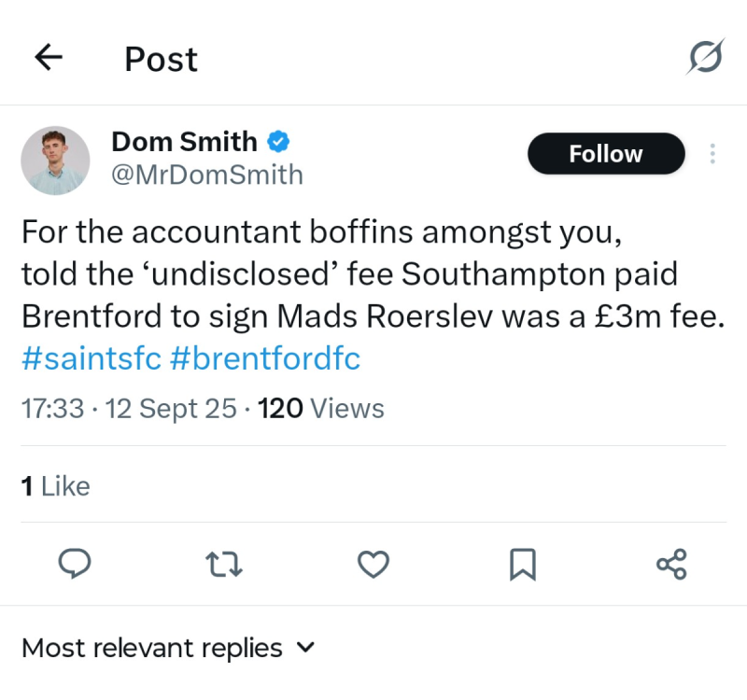Bookmark this post

tap(523, 564)
